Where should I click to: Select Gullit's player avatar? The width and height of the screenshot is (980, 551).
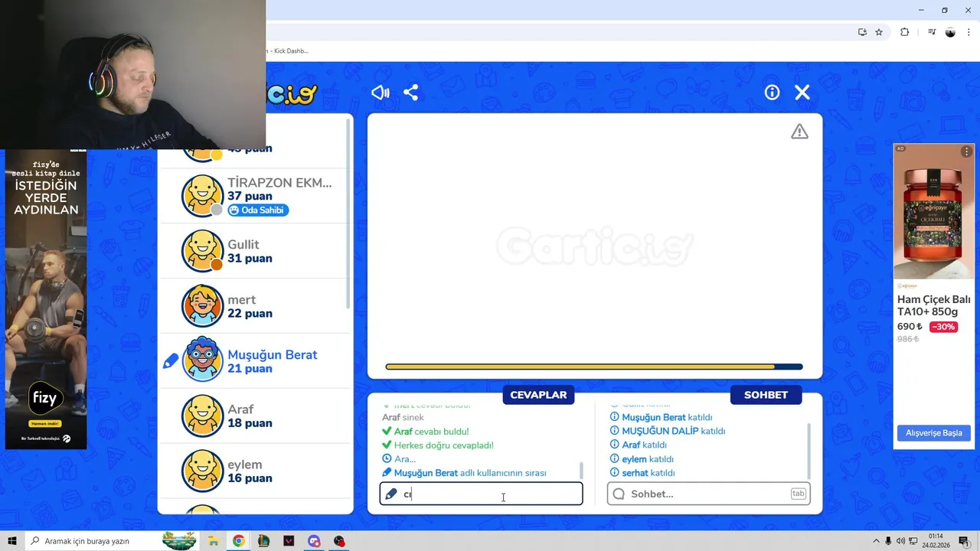202,251
